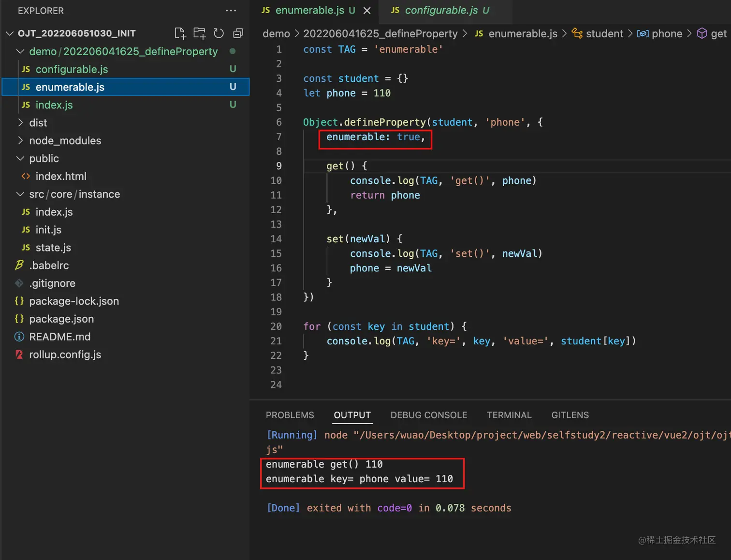Open index.html in the public folder
Viewport: 731px width, 560px height.
(126, 177)
